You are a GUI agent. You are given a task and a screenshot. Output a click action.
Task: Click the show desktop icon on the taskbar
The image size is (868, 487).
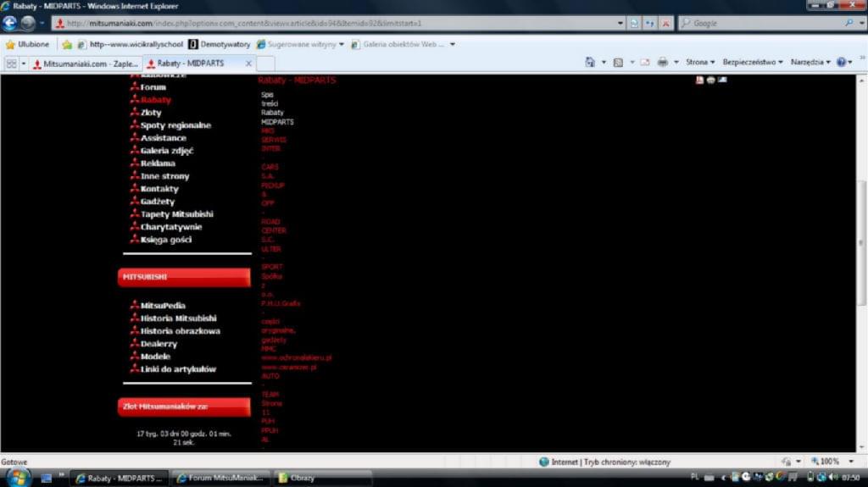(x=47, y=478)
